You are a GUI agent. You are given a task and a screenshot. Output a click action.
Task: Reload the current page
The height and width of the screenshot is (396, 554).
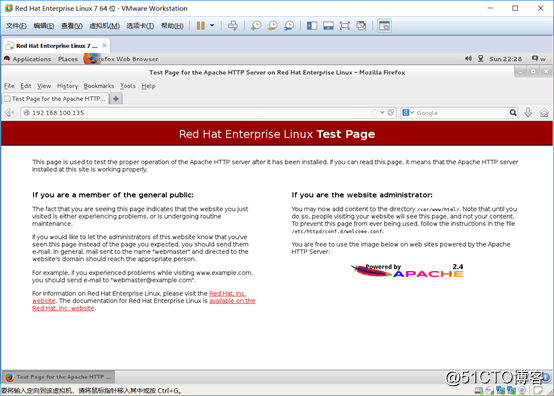pos(390,112)
